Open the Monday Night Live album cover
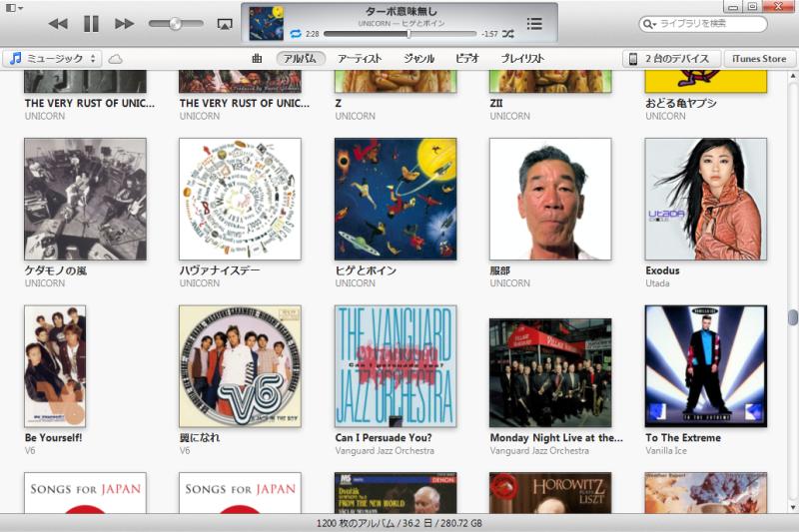The height and width of the screenshot is (532, 799). coord(550,372)
